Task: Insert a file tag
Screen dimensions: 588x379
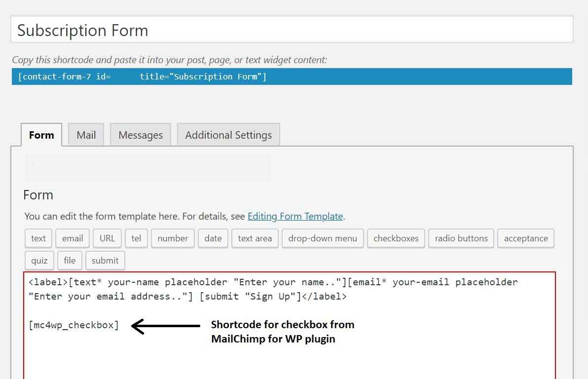Action: tap(70, 261)
